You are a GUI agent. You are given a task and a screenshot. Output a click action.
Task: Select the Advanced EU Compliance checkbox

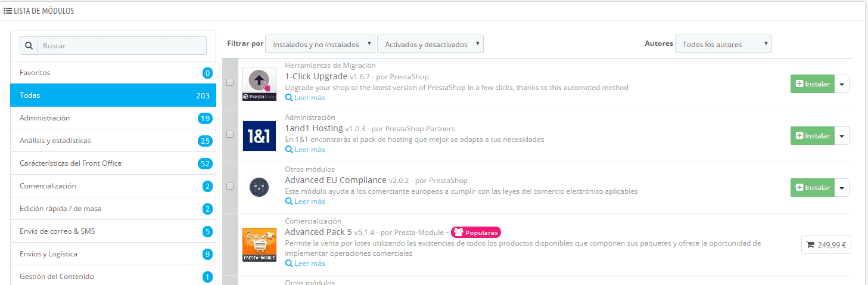[230, 186]
